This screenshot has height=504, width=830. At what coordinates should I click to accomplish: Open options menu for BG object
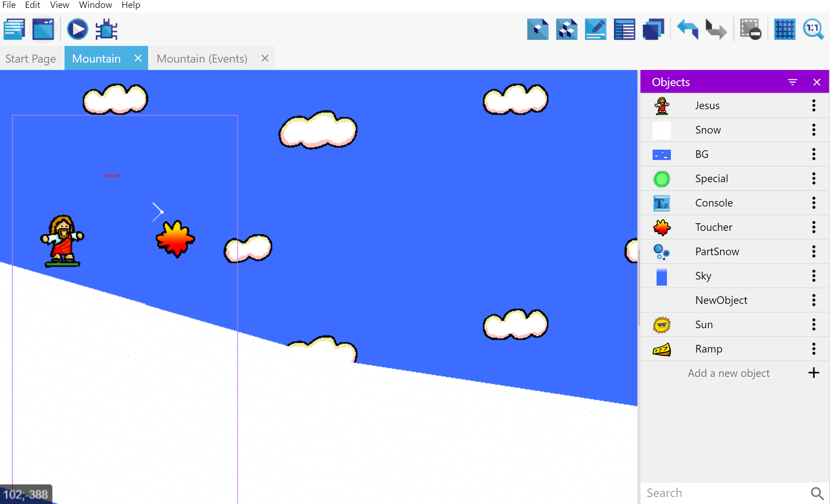[x=814, y=154]
